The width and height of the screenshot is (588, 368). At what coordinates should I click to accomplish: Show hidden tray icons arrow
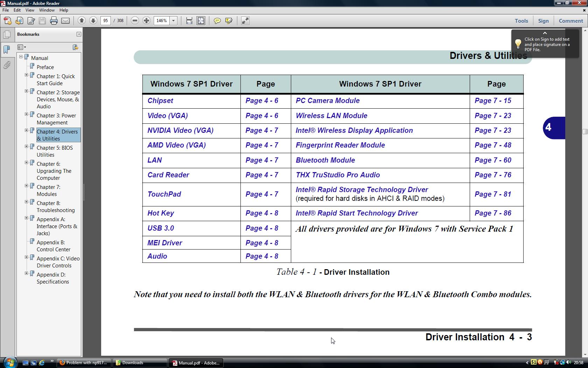pyautogui.click(x=527, y=362)
